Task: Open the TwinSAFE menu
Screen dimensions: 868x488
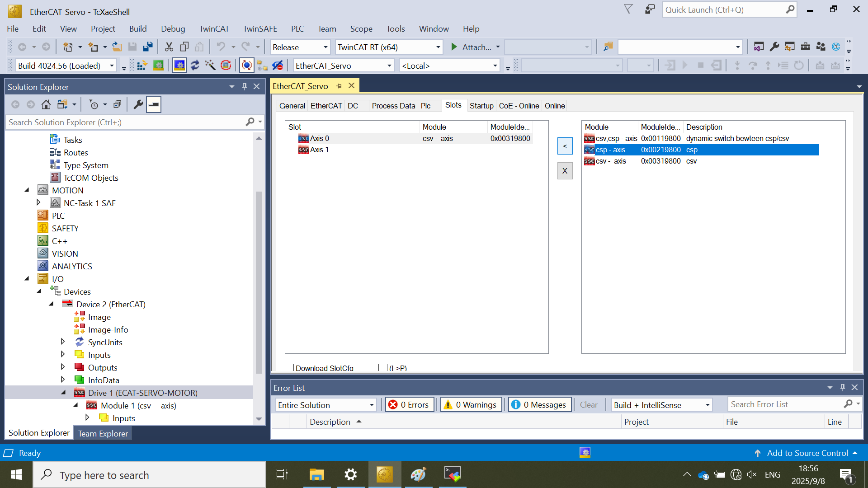Action: [x=260, y=29]
